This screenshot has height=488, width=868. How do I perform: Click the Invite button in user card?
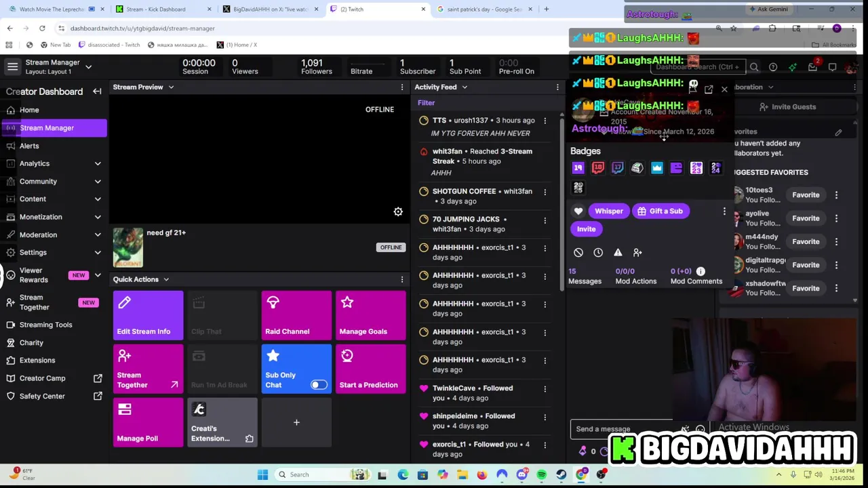point(586,229)
